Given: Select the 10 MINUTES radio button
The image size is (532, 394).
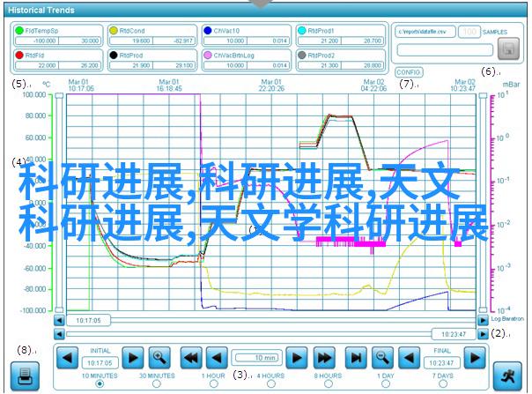Looking at the screenshot, I should pyautogui.click(x=100, y=383).
